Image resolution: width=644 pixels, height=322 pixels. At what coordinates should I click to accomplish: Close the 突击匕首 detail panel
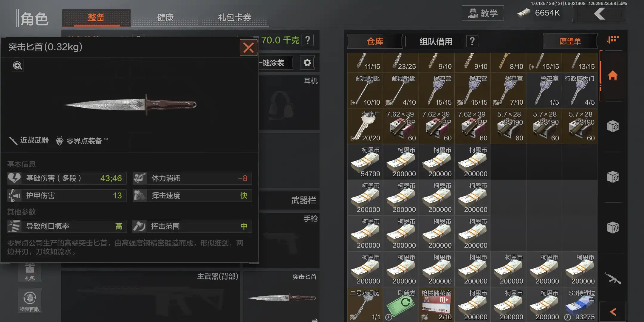coord(248,48)
